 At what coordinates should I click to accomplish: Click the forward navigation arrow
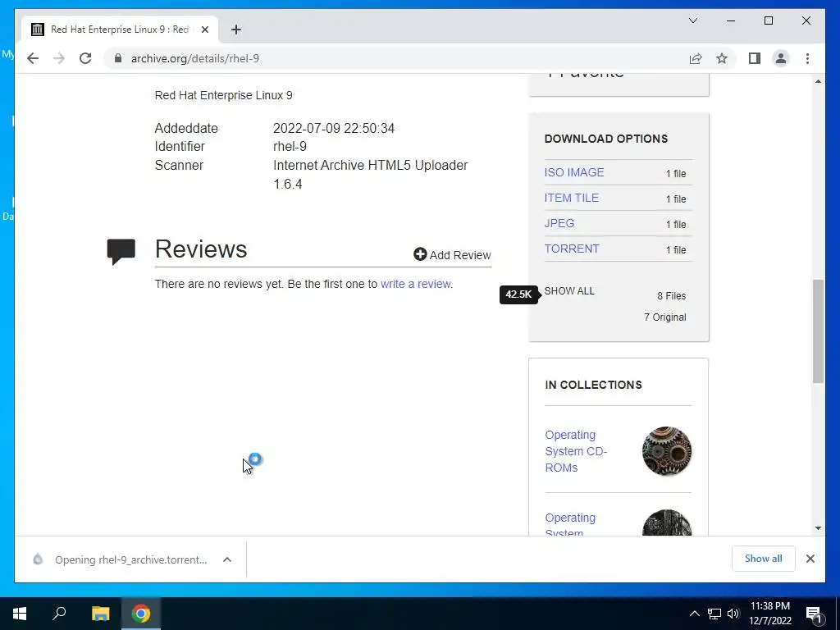tap(59, 58)
